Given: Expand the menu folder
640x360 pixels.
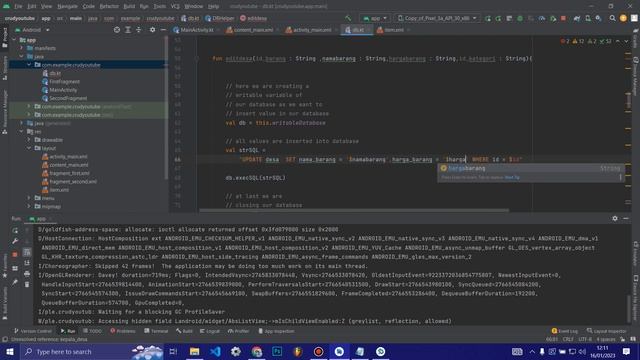Looking at the screenshot, I should [x=29, y=198].
